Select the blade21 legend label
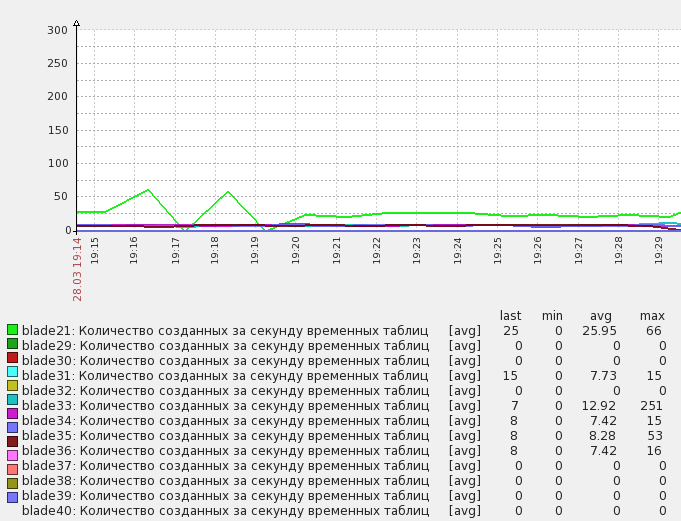Screen dimensions: 681x521 coord(225,331)
